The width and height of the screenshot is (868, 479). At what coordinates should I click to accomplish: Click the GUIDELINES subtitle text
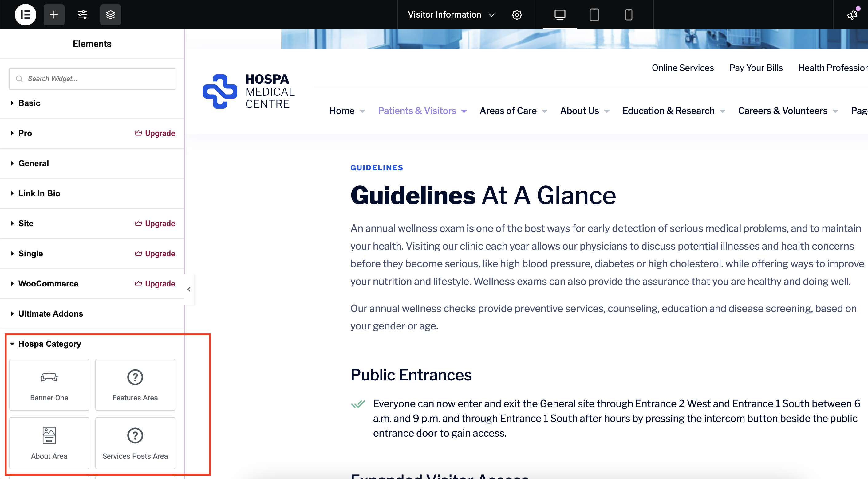pyautogui.click(x=377, y=168)
